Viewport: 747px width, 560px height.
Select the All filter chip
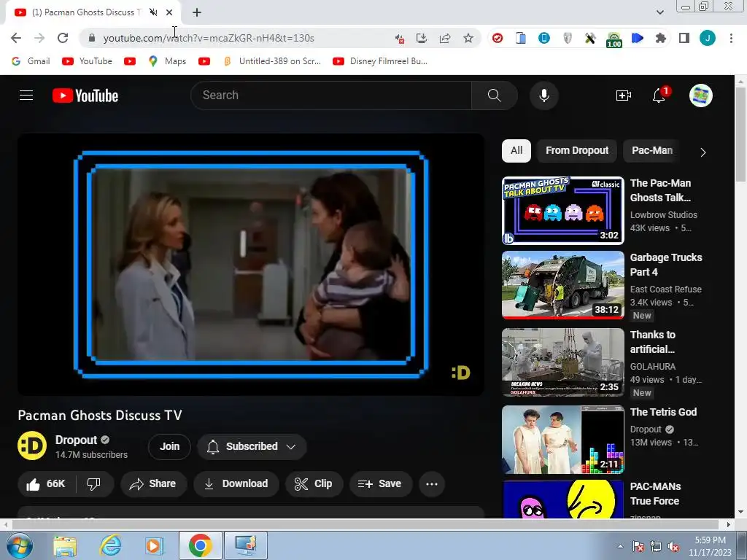[516, 150]
